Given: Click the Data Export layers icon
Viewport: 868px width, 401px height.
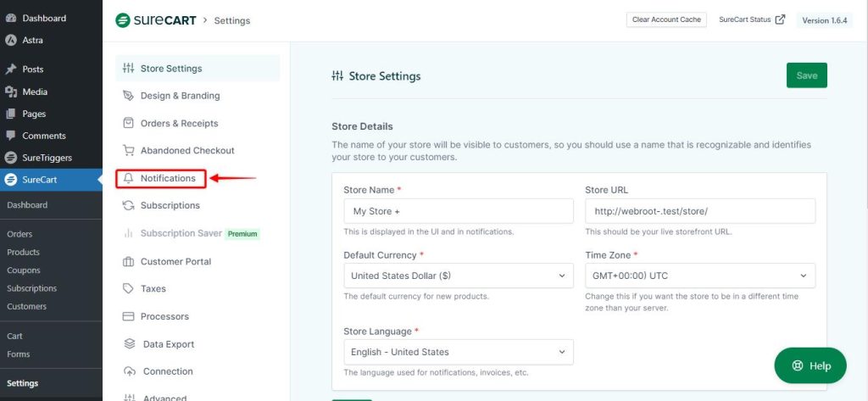Looking at the screenshot, I should [130, 344].
